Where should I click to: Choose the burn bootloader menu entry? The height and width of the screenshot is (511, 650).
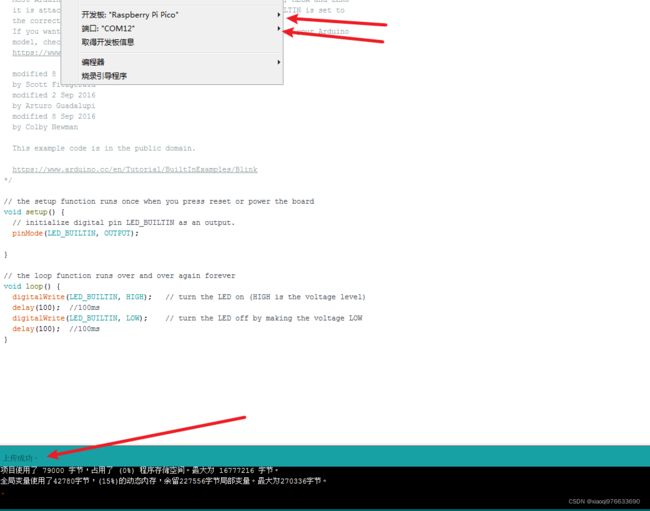click(172, 76)
